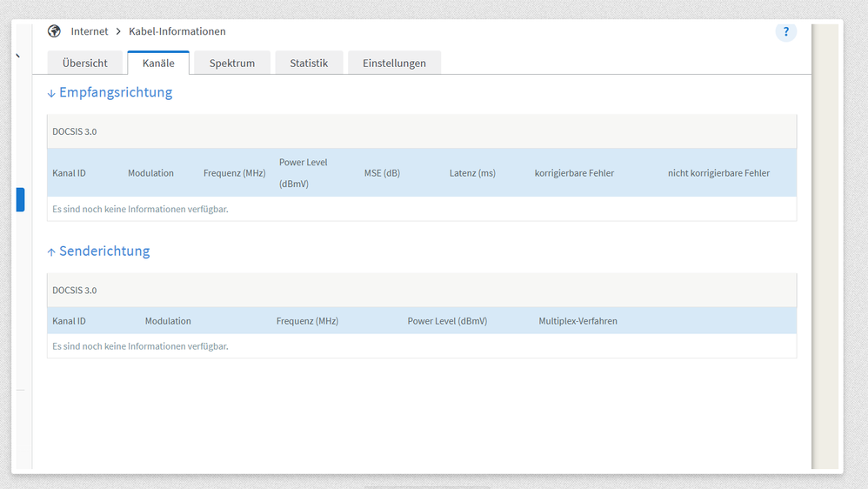Collapse the Senderichtung section heading

click(104, 251)
